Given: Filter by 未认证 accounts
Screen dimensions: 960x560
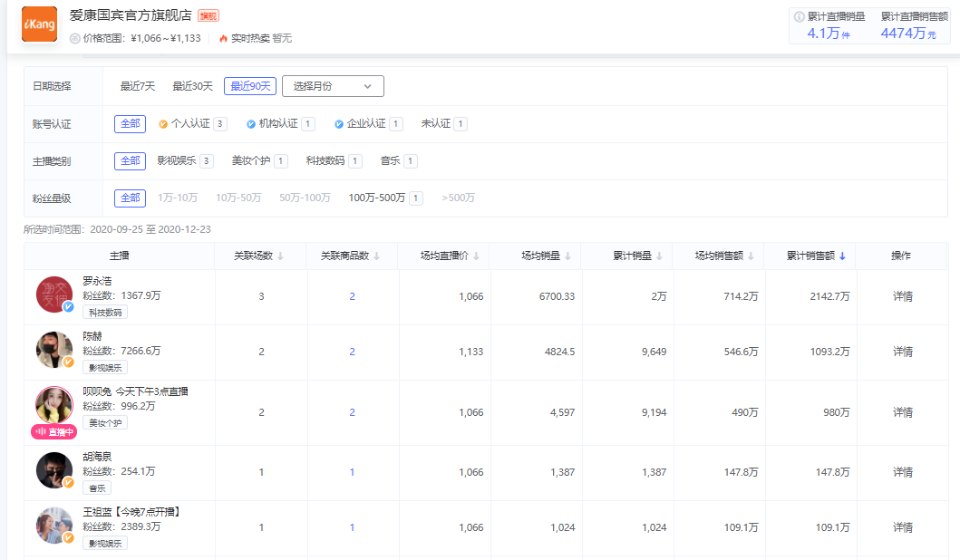Looking at the screenshot, I should pyautogui.click(x=444, y=123).
